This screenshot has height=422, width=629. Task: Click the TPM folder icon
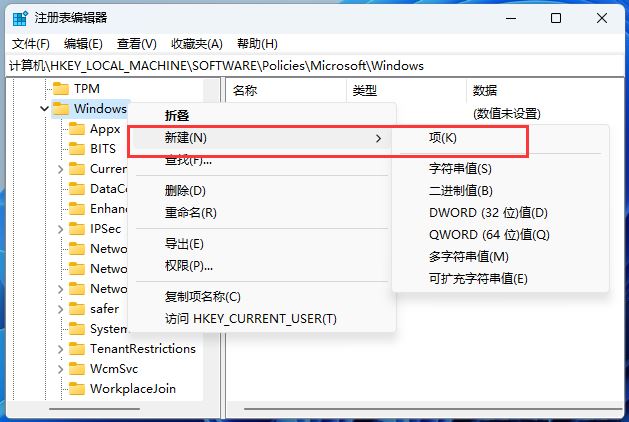pyautogui.click(x=60, y=89)
